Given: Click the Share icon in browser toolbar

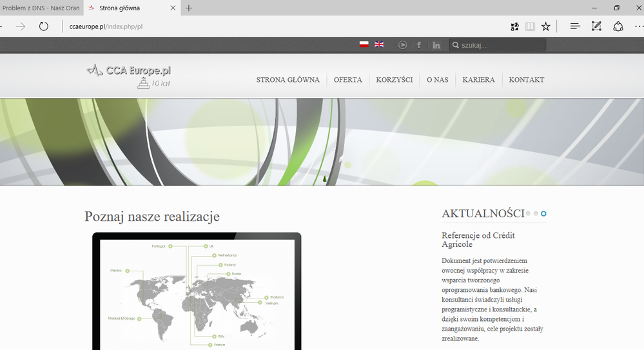Looking at the screenshot, I should (618, 26).
